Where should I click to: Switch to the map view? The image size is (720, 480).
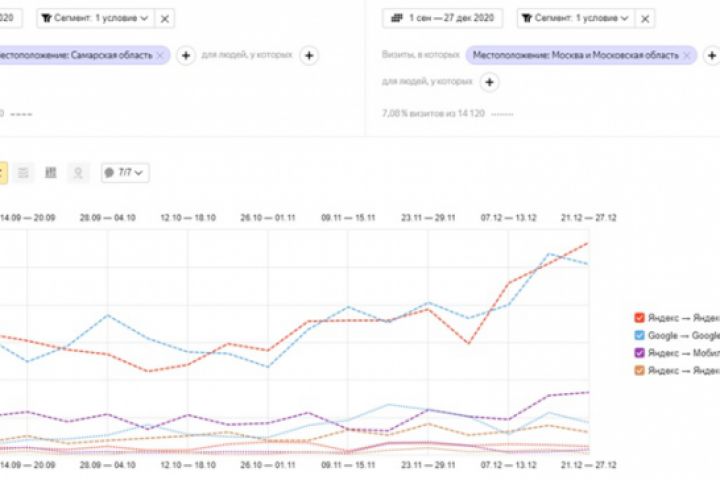pyautogui.click(x=78, y=173)
